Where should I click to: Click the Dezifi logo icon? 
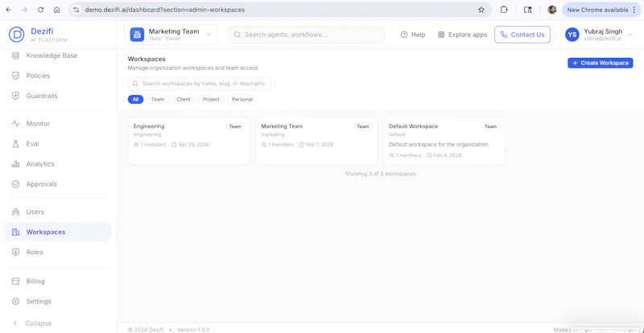tap(16, 35)
